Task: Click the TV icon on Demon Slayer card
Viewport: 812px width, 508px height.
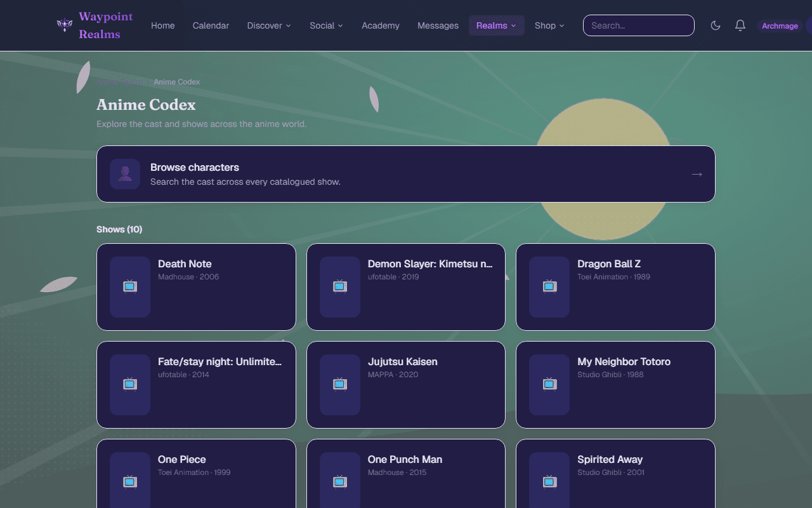Action: point(340,286)
